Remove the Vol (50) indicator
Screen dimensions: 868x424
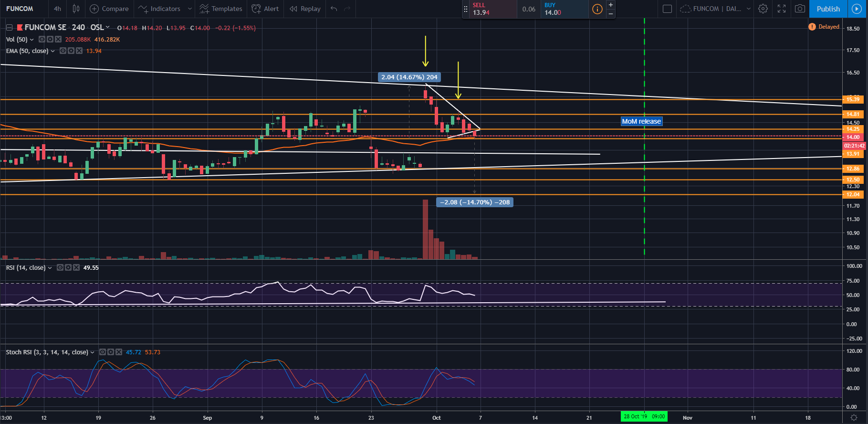(x=58, y=39)
